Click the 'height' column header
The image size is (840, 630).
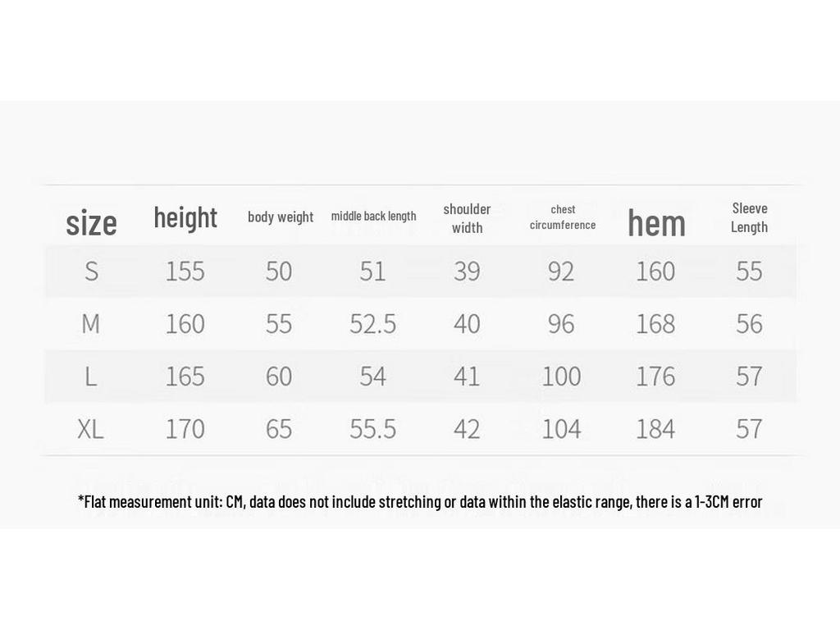pyautogui.click(x=185, y=218)
